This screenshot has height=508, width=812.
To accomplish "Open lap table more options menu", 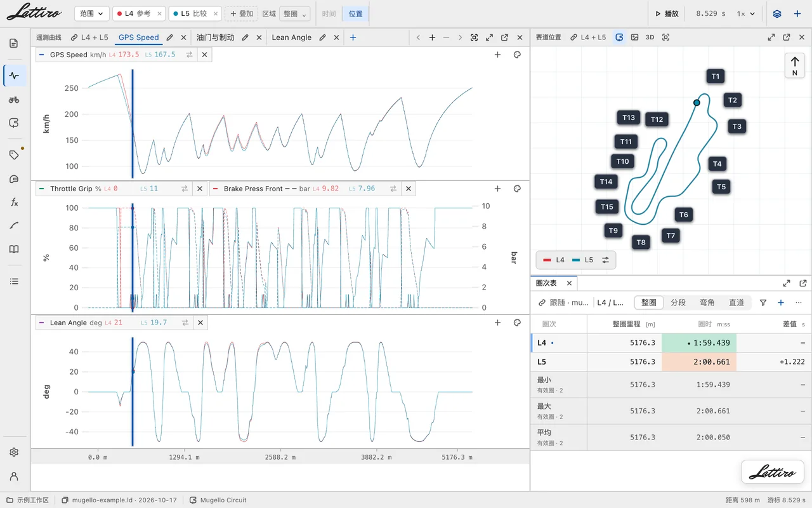I will 799,303.
